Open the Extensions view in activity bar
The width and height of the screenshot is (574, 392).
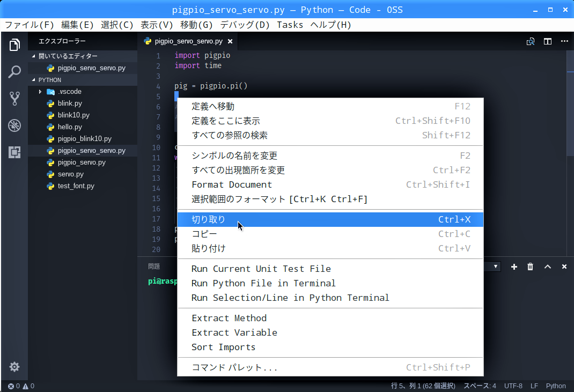(14, 152)
